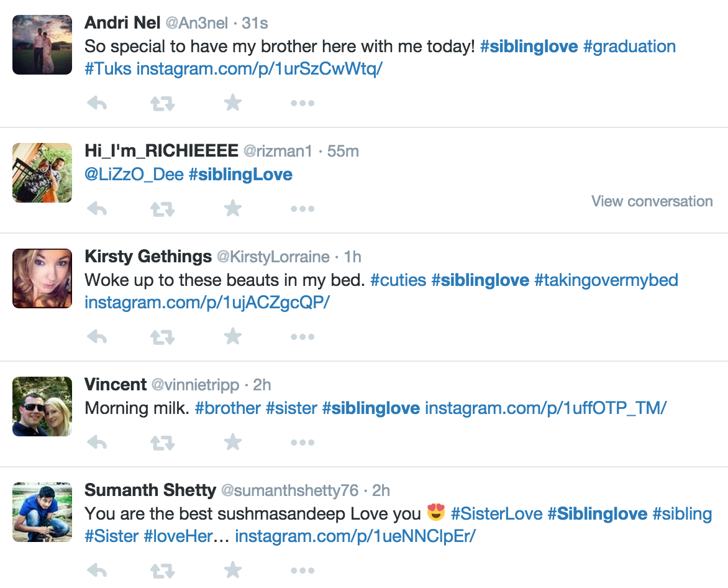The image size is (728, 588).
Task: Retweet Vincent's Morning milk tweet
Action: (163, 443)
